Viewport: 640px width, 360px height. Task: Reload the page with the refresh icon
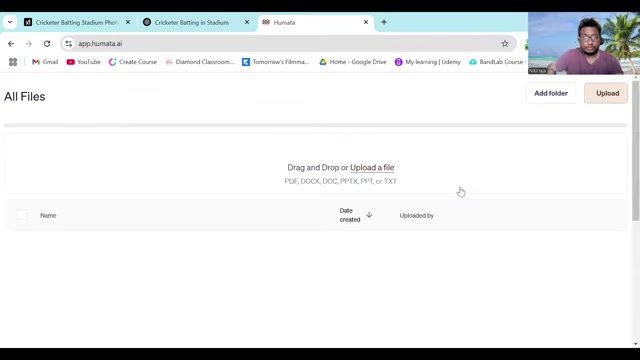point(47,44)
